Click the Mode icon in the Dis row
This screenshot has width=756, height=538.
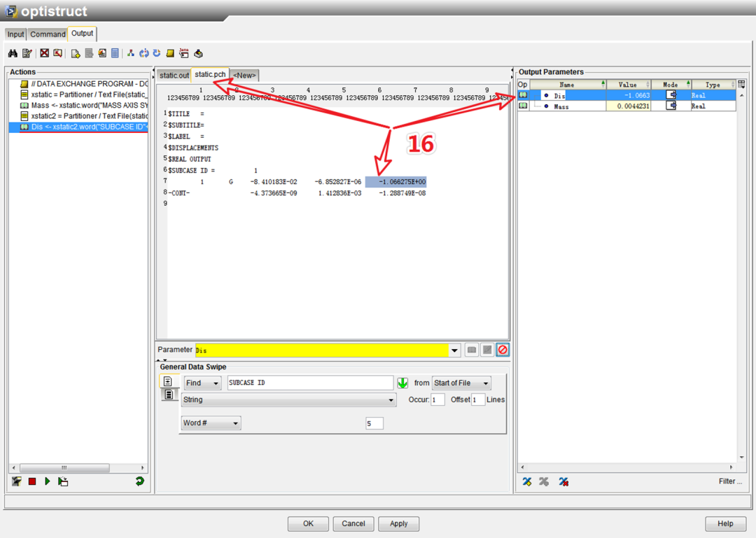tap(671, 95)
